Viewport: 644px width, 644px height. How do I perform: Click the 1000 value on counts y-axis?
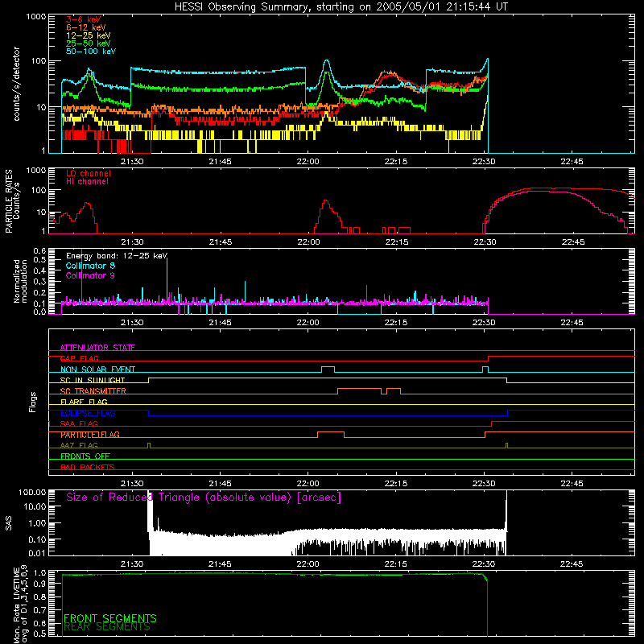35,17
